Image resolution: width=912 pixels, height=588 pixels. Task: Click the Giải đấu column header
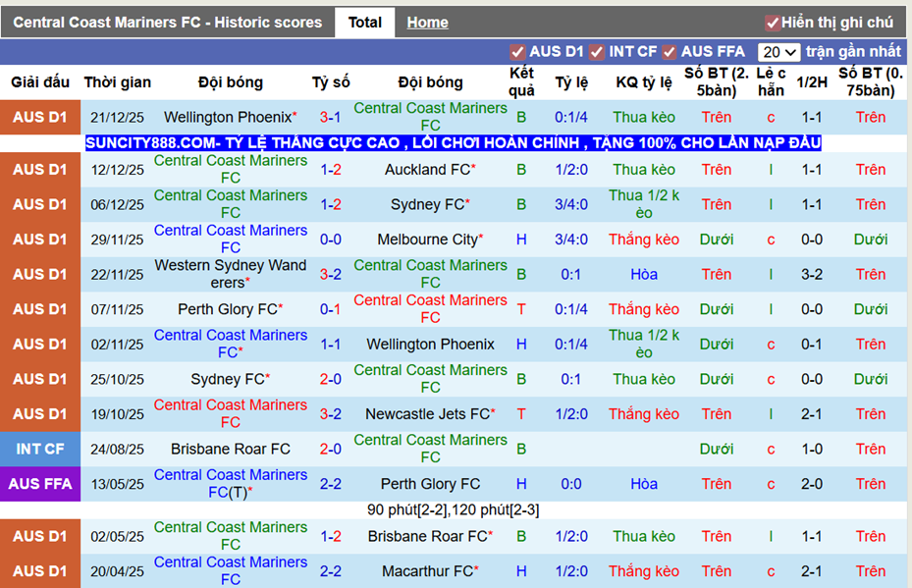coord(40,82)
